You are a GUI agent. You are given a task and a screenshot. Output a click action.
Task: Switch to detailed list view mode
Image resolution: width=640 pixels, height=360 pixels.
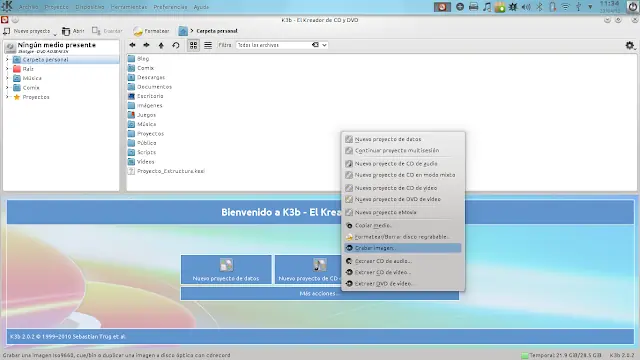click(x=208, y=45)
